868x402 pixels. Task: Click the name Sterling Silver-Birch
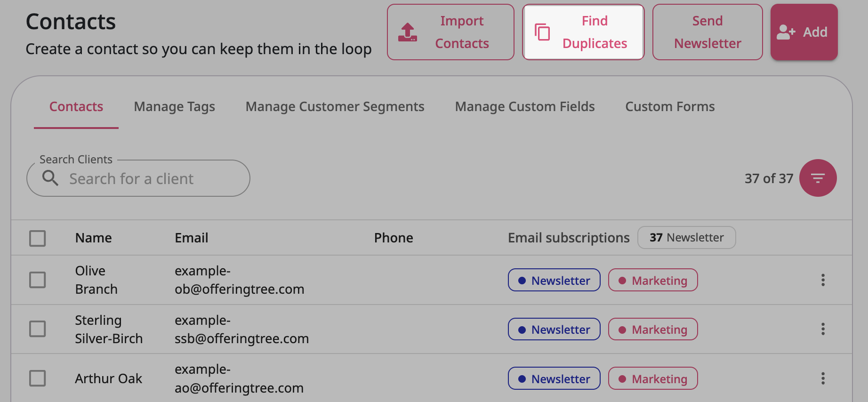tap(109, 329)
